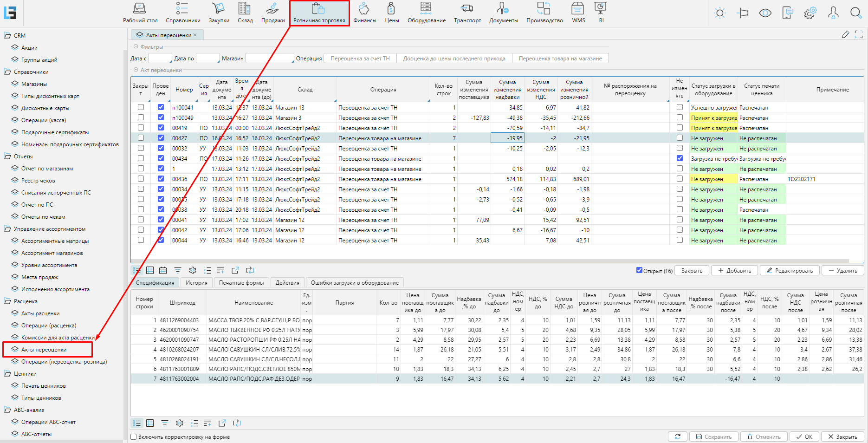
Task: Click the horizontal scrollbar under the acts table
Action: click(490, 261)
